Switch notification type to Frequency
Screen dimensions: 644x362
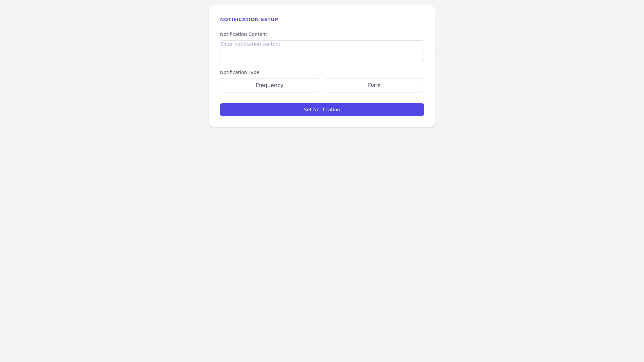tap(269, 85)
